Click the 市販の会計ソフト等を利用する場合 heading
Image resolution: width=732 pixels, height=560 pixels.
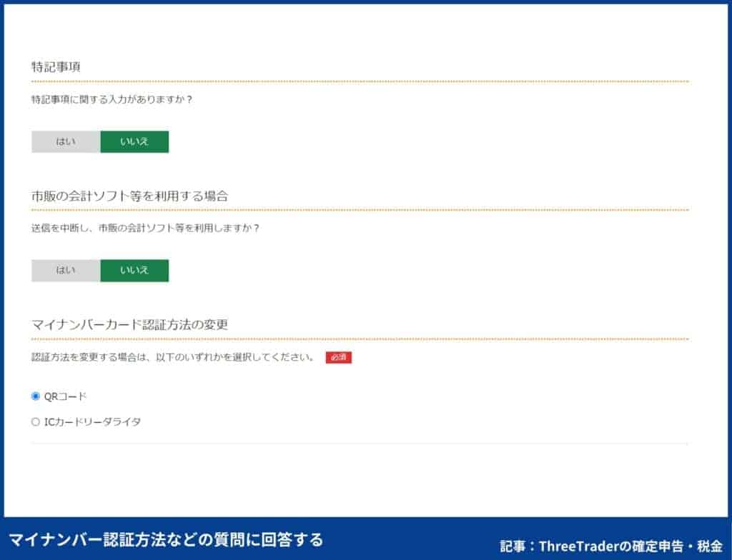[130, 196]
